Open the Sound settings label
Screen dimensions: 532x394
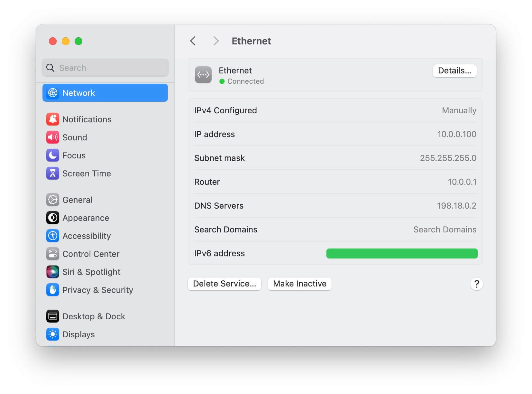tap(75, 137)
